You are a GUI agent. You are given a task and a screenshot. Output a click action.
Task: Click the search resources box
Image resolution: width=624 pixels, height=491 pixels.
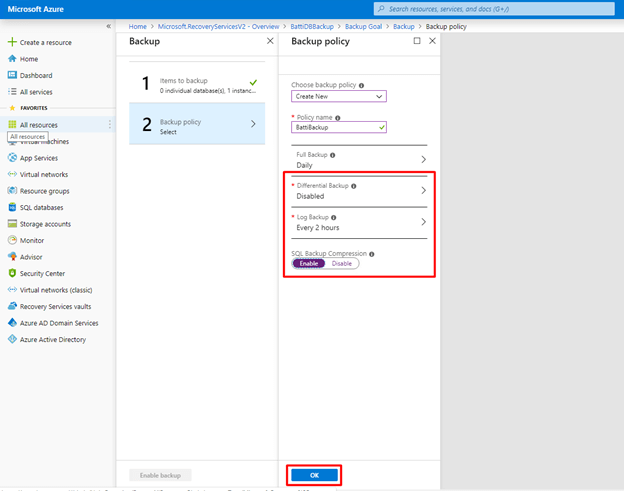[494, 9]
